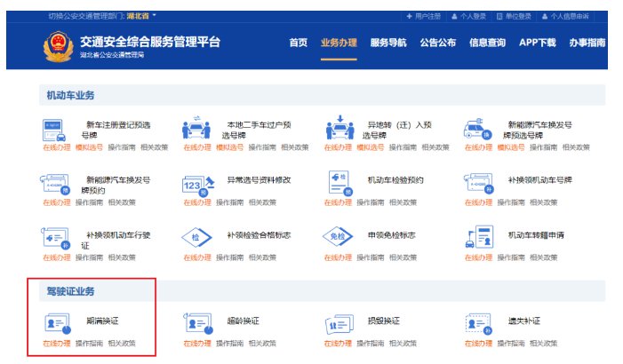
Task: Click the 期满换证 title text
Action: click(x=102, y=320)
